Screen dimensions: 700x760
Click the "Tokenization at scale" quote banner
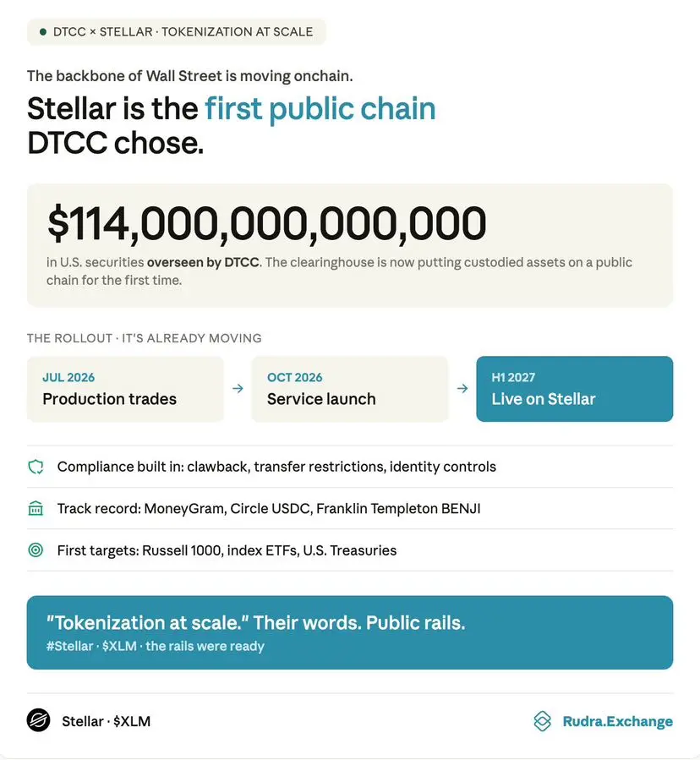click(350, 632)
